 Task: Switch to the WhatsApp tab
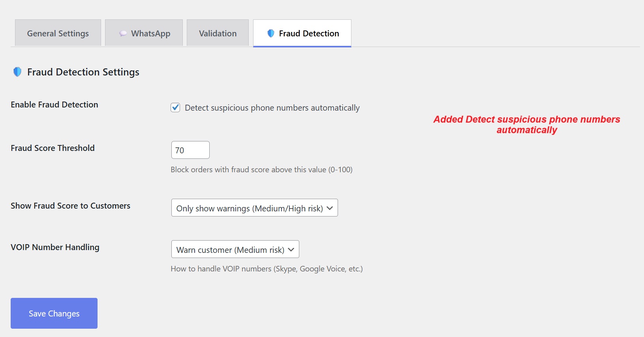click(x=144, y=33)
